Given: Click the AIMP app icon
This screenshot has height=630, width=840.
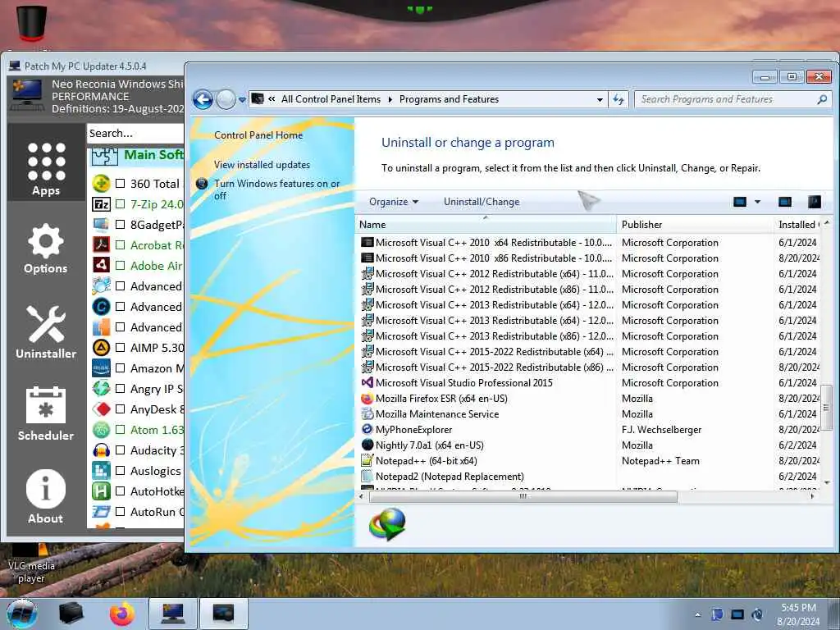Looking at the screenshot, I should pyautogui.click(x=101, y=348).
